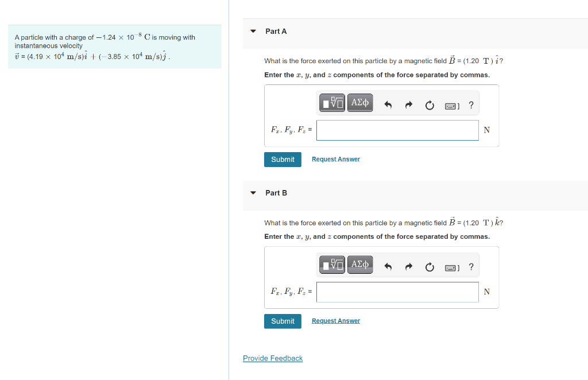
Task: Open keyboard shortcuts for the Part A editor
Action: pos(452,105)
